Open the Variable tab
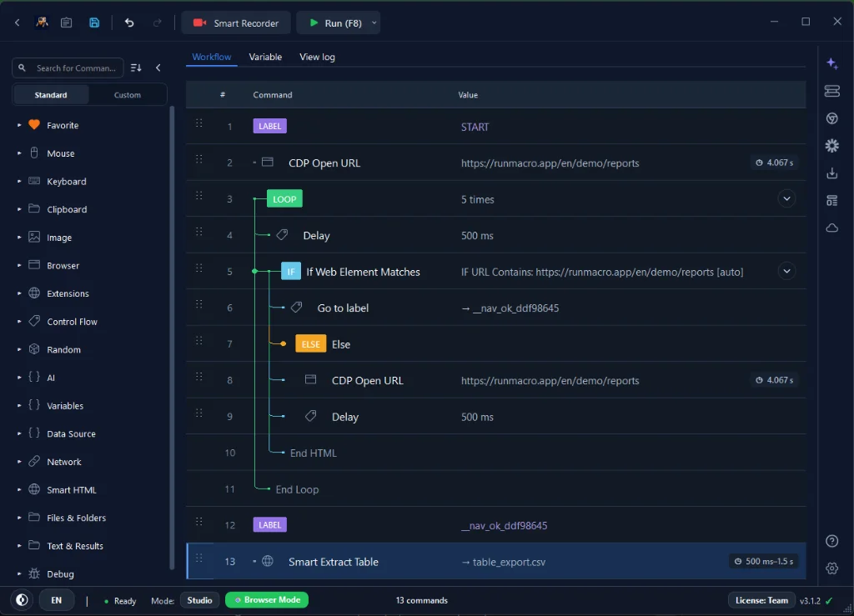The height and width of the screenshot is (616, 854). pos(265,57)
